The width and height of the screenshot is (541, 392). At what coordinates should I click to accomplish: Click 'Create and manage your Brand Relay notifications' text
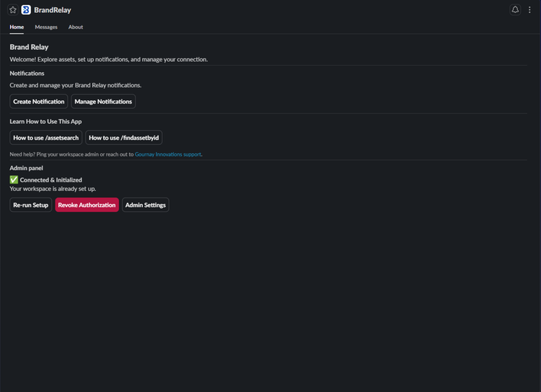pos(76,85)
